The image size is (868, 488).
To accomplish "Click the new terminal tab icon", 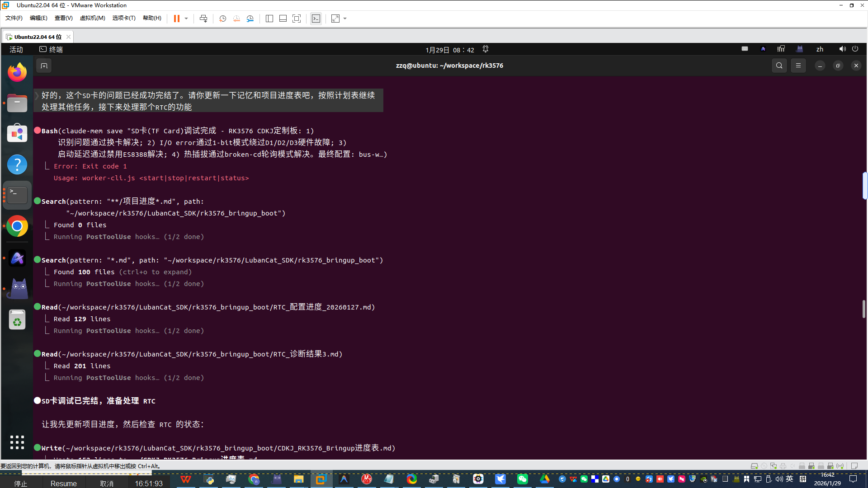I will [44, 66].
